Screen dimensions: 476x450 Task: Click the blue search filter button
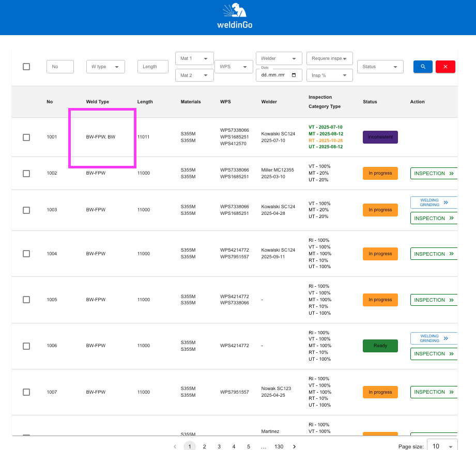423,67
